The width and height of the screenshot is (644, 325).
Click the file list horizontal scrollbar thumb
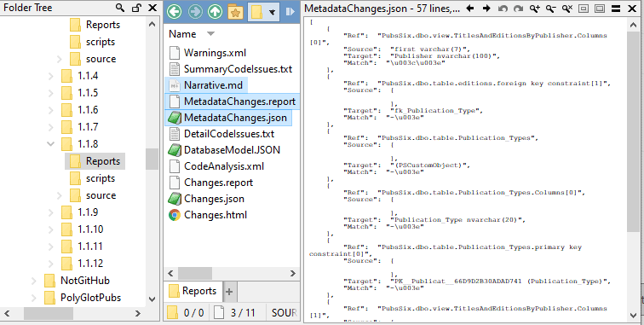click(195, 273)
